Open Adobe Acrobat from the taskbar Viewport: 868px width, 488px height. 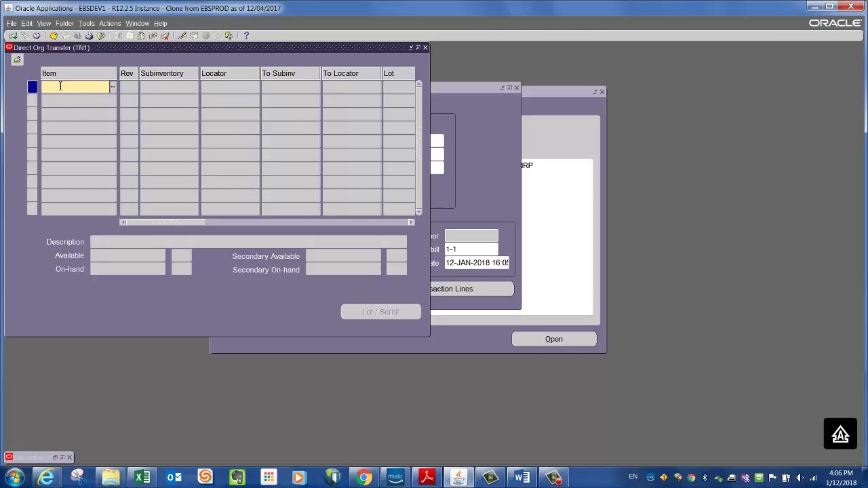pos(427,478)
